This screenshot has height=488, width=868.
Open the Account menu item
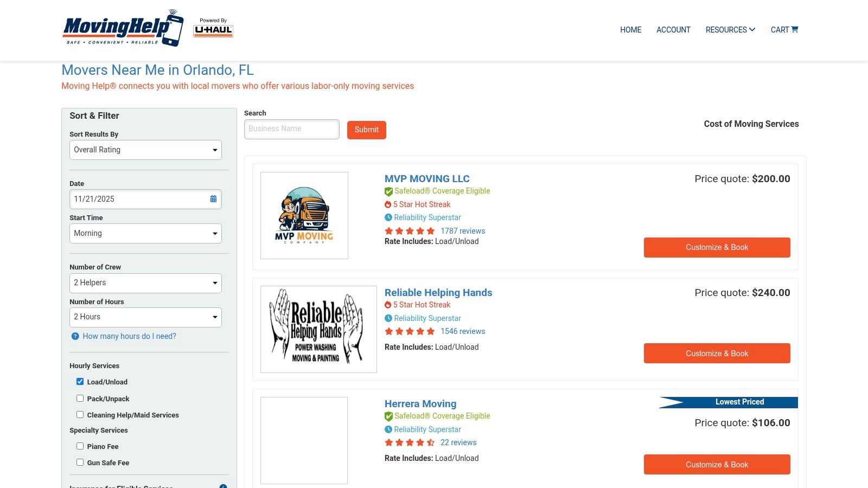coord(673,30)
